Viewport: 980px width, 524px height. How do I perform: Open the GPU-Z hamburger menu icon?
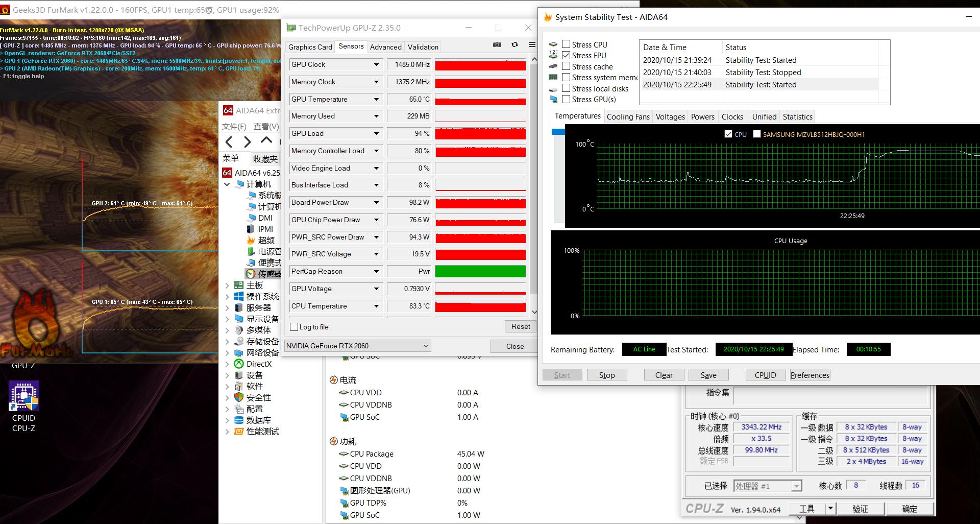531,45
